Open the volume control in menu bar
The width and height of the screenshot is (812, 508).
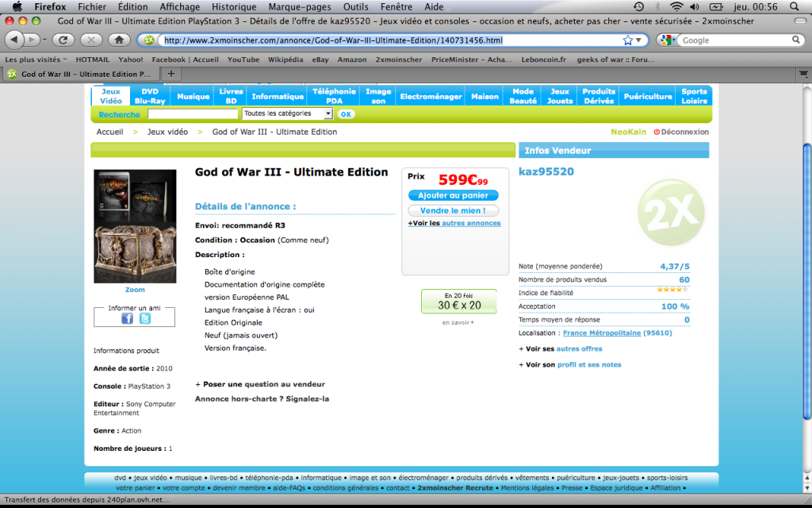(695, 6)
